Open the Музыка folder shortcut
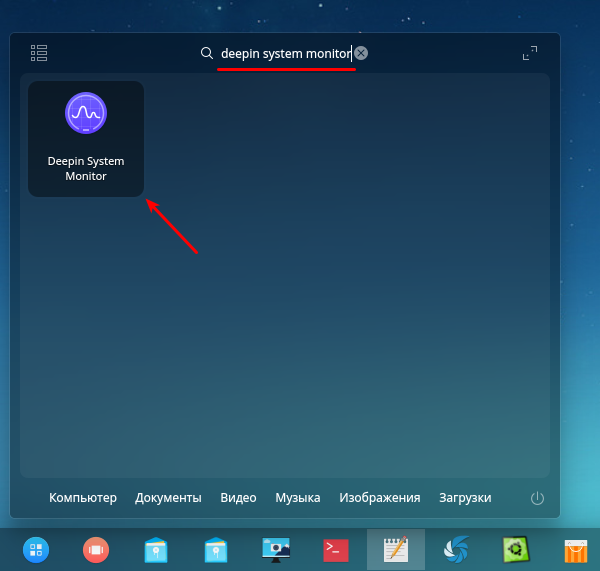The image size is (600, 571). (x=298, y=498)
